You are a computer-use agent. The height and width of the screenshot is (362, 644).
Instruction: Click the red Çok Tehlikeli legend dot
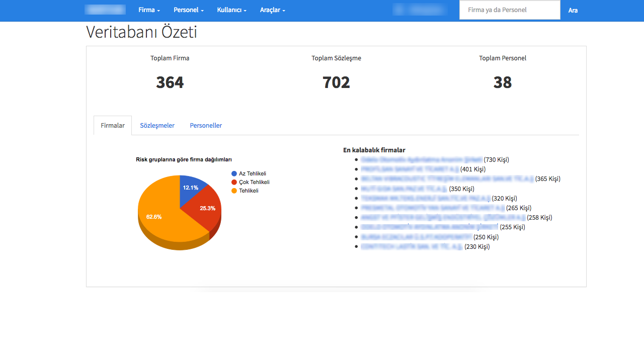tap(234, 182)
